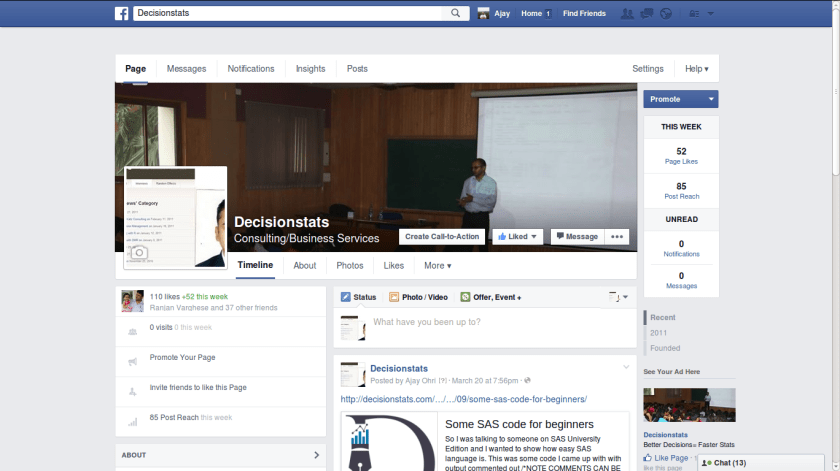The image size is (840, 471).
Task: Click the Like Page thumbs-up icon
Action: pyautogui.click(x=648, y=458)
